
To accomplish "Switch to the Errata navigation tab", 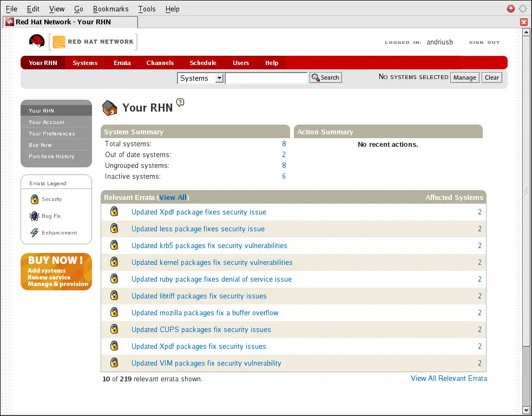I will (122, 63).
